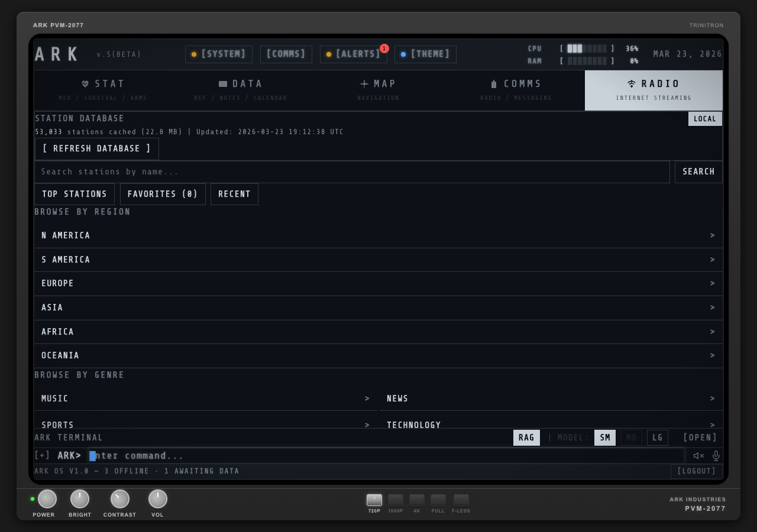Click the database icon beside DATA
Image resolution: width=757 pixels, height=532 pixels.
[223, 83]
